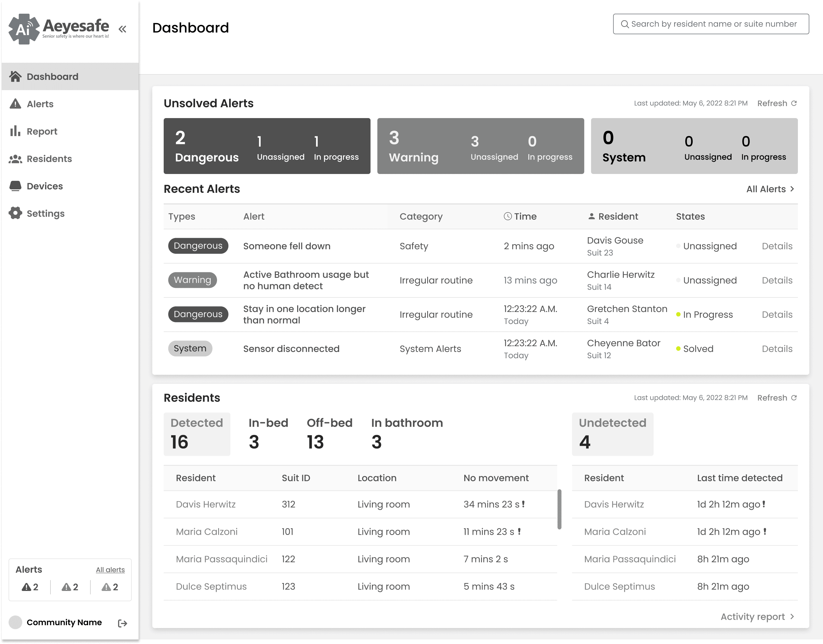The image size is (823, 644).
Task: Click the Settings gear icon
Action: 15,213
